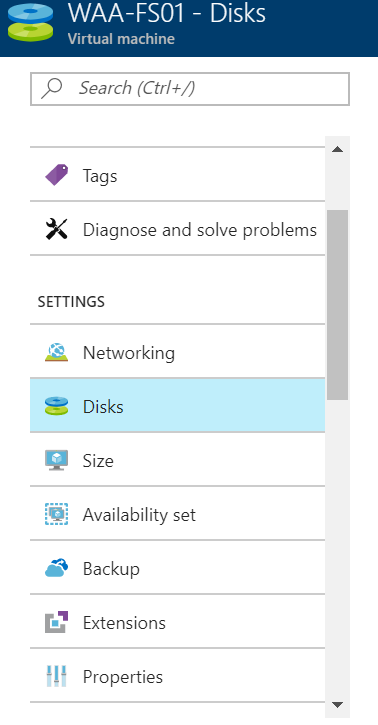Open the Tags menu item
Image resolution: width=378 pixels, height=725 pixels.
(177, 175)
